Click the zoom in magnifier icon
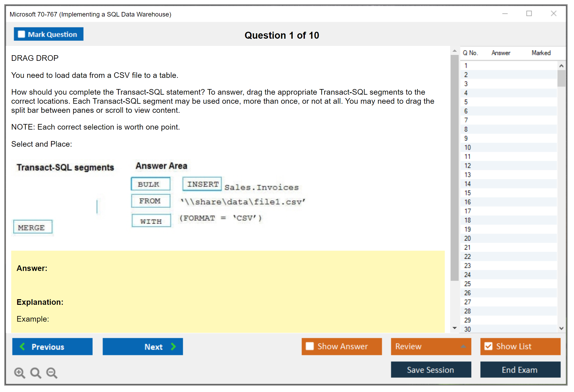Viewport: 574px width, 392px height. (x=19, y=373)
